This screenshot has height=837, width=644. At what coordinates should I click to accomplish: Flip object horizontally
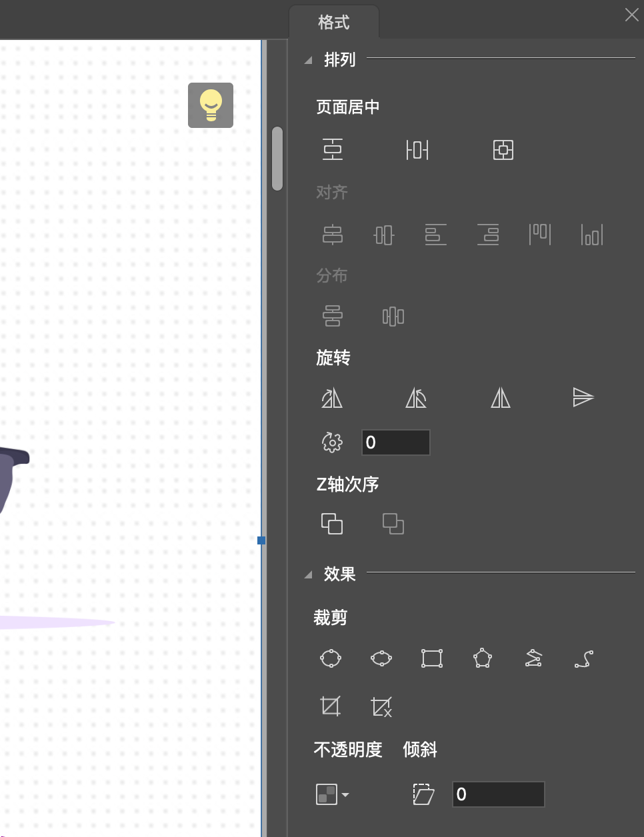[x=501, y=399]
